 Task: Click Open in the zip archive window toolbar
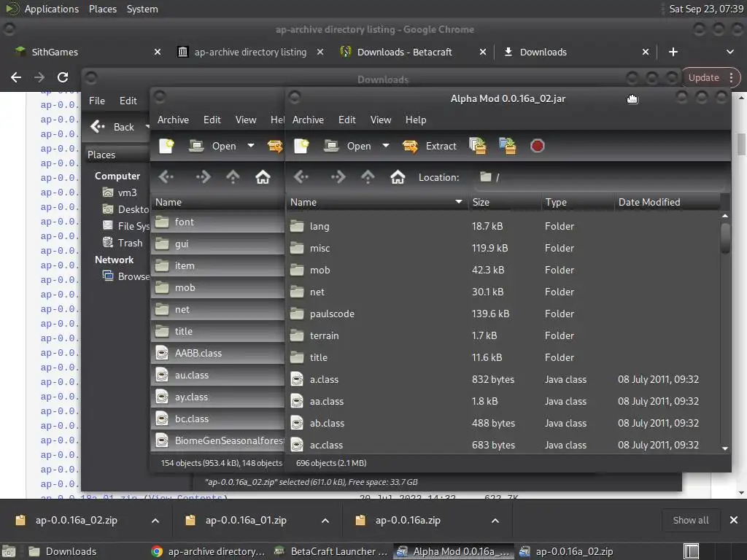(x=212, y=146)
